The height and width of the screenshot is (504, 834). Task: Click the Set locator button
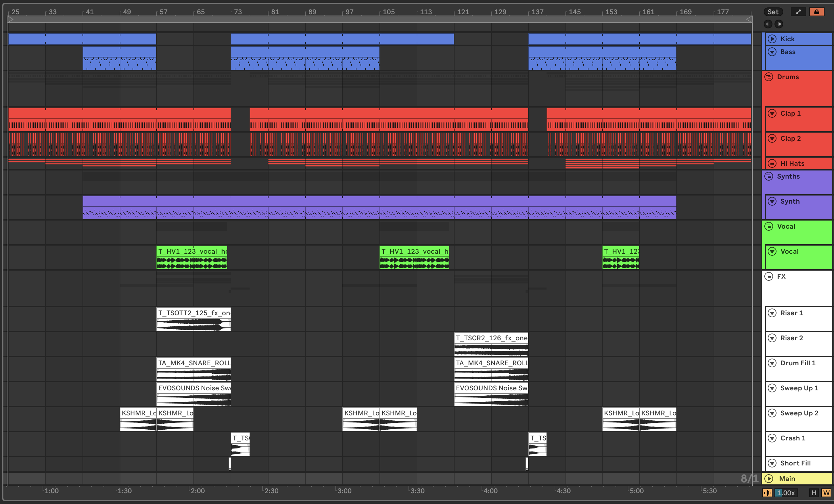click(773, 12)
